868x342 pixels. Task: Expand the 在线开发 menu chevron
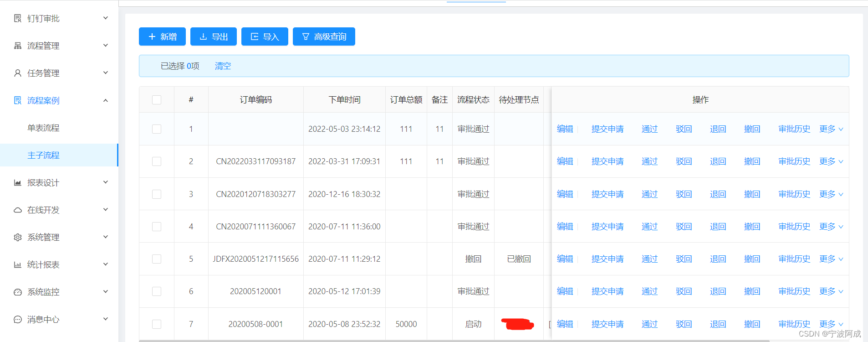click(x=106, y=210)
